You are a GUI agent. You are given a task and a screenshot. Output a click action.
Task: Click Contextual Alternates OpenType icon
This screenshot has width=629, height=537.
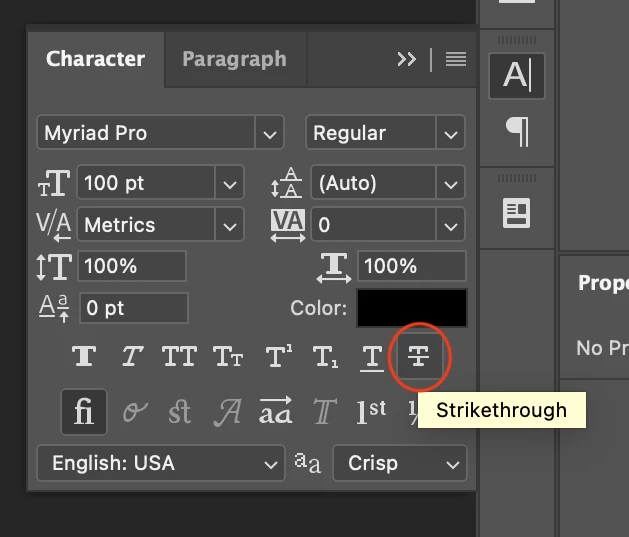click(135, 412)
